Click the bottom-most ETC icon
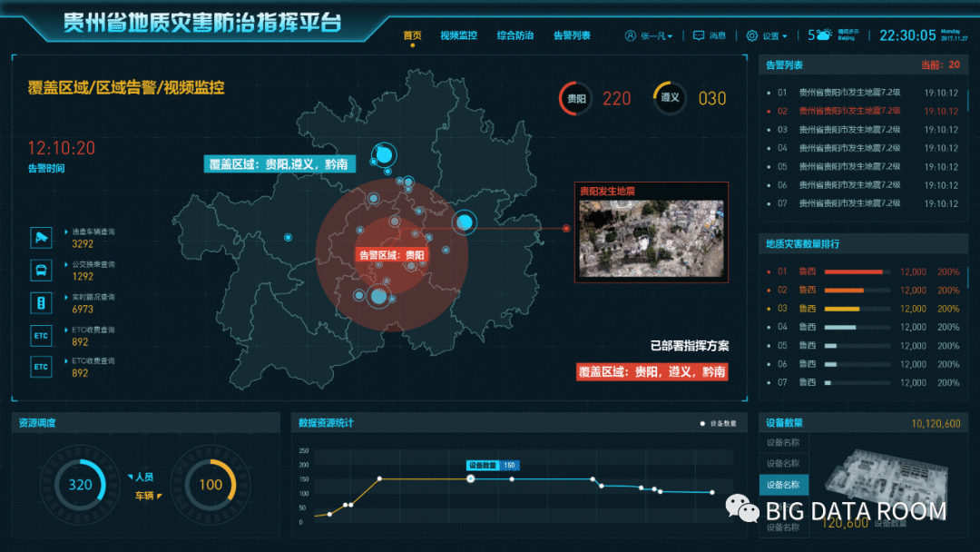 (x=41, y=367)
